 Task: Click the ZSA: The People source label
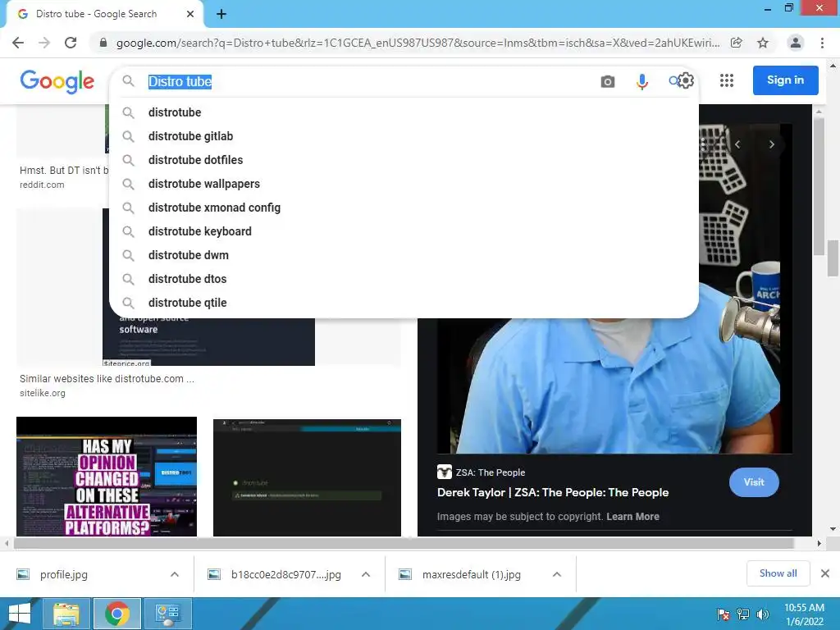(x=491, y=472)
